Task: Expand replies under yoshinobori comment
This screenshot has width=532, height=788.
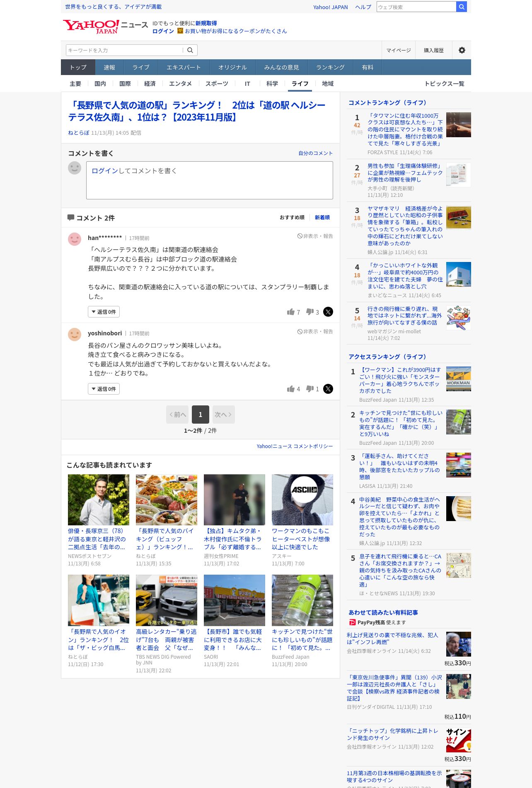Action: pos(104,389)
